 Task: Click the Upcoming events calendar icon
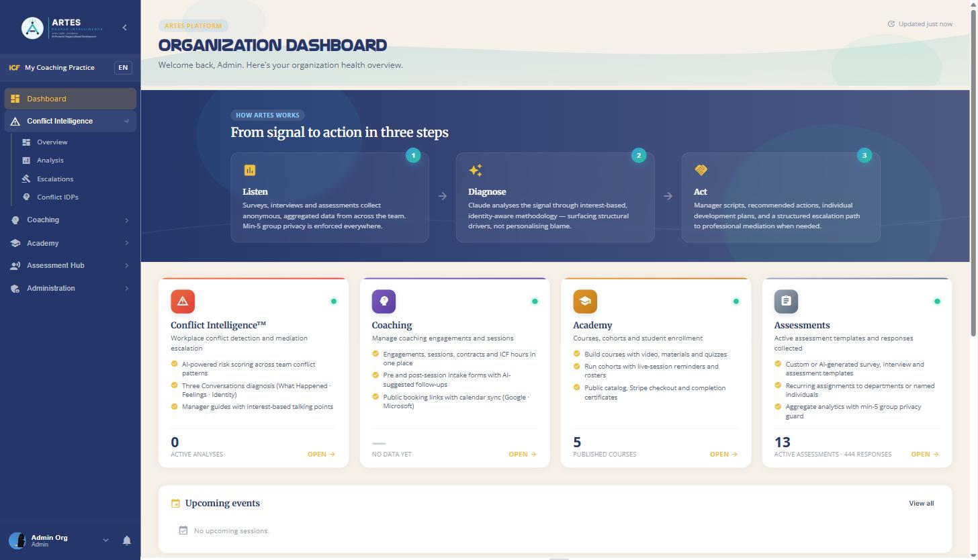tap(176, 504)
